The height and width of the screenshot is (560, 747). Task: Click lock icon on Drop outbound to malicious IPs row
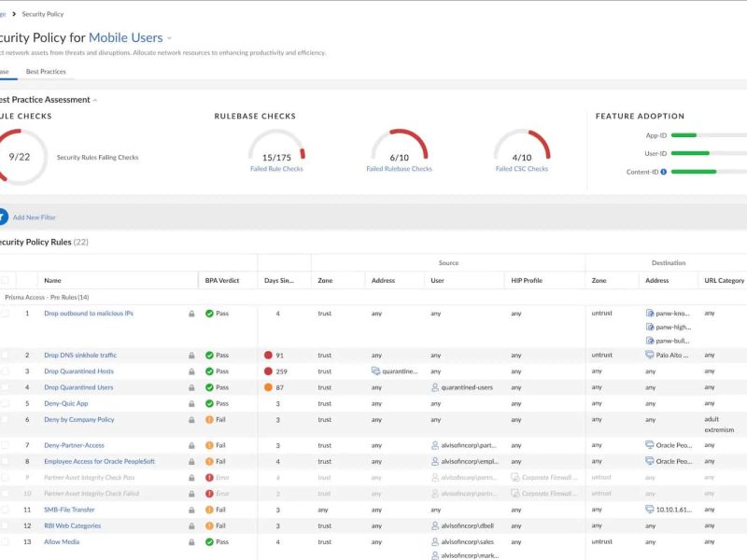(x=191, y=314)
